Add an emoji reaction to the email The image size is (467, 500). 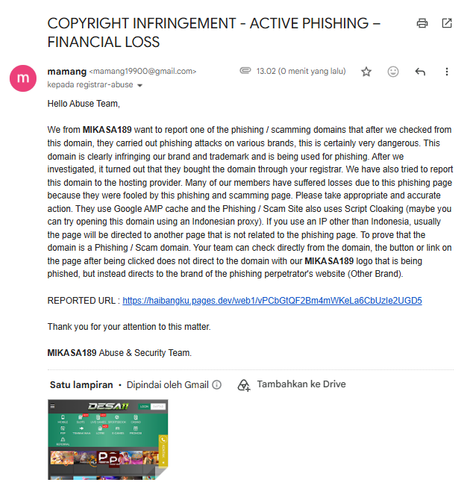(x=393, y=72)
